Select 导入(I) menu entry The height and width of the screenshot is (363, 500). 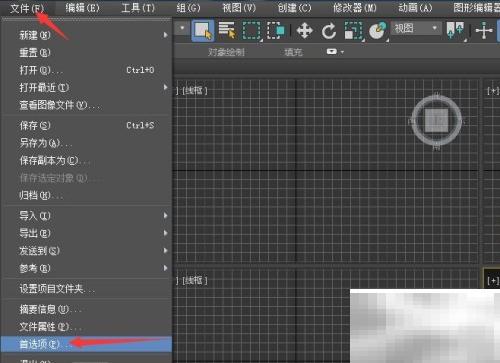87,216
